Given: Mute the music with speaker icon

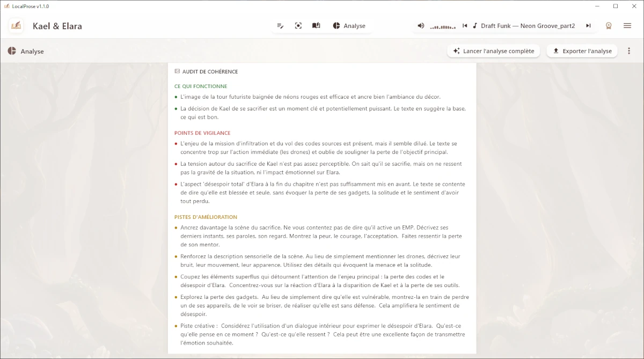Looking at the screenshot, I should click(421, 26).
